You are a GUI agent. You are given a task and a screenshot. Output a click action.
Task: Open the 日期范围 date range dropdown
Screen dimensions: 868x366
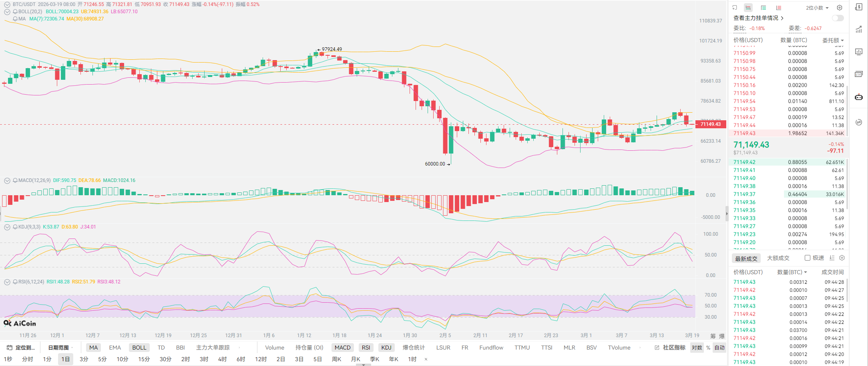pyautogui.click(x=58, y=348)
